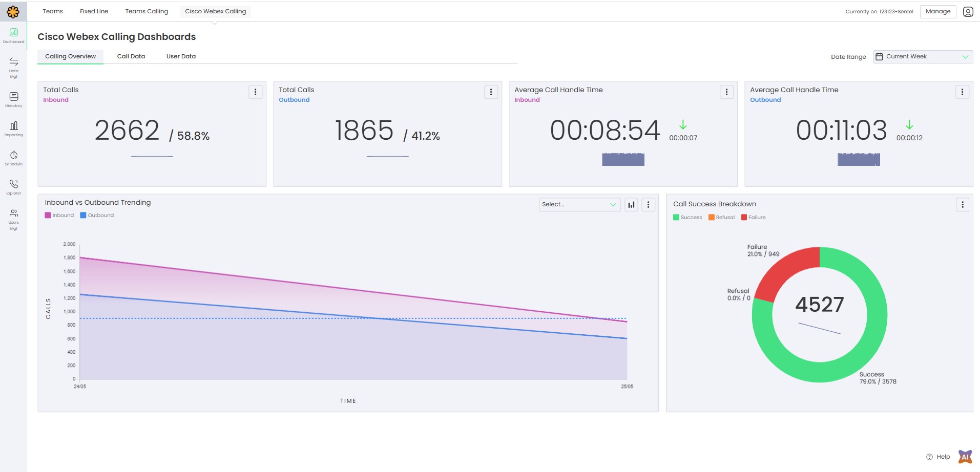Select the Calling Overview tab
This screenshot has height=472, width=980.
(x=71, y=56)
